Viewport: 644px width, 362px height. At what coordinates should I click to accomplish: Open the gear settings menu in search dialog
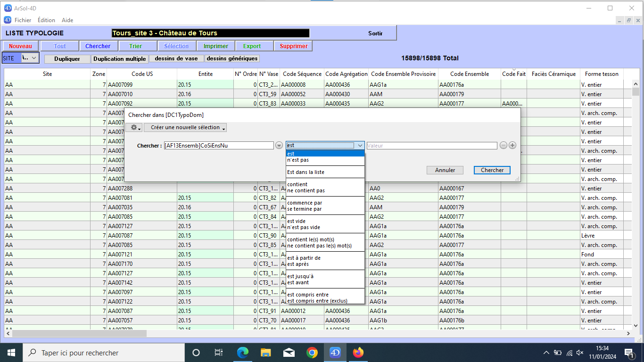(x=134, y=128)
